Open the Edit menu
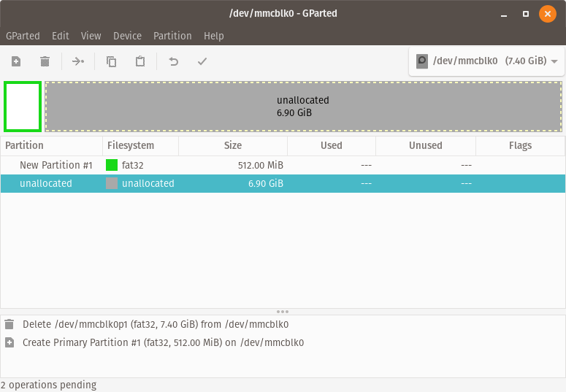566x392 pixels. (x=61, y=36)
